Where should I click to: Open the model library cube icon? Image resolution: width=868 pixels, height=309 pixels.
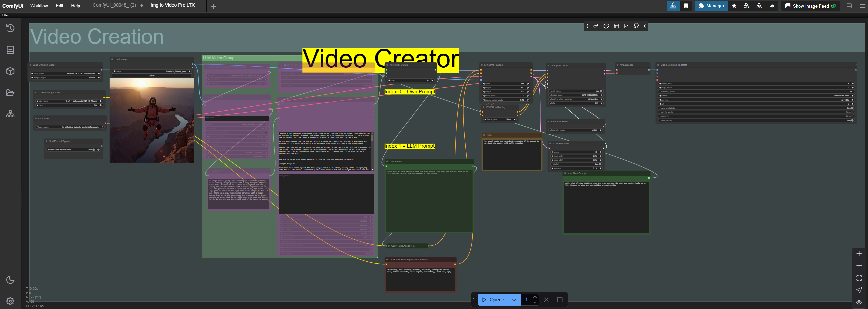[10, 71]
